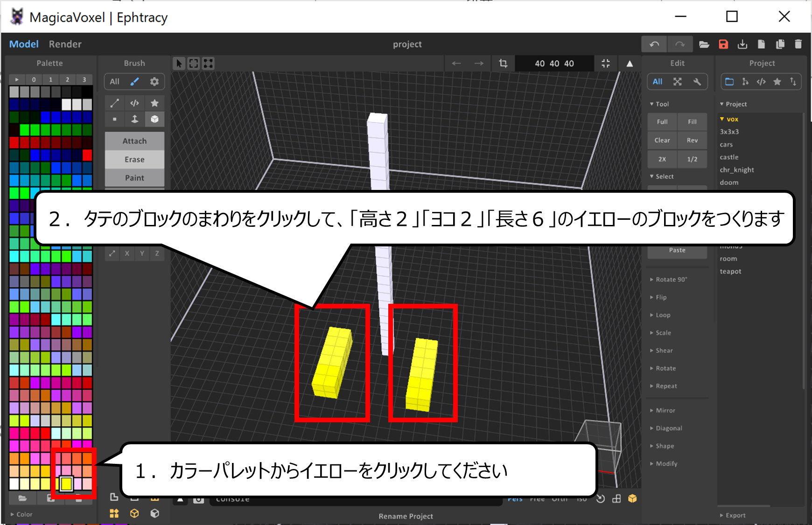Viewport: 812px width, 525px height.
Task: Delete the model with trash icon
Action: 798,44
